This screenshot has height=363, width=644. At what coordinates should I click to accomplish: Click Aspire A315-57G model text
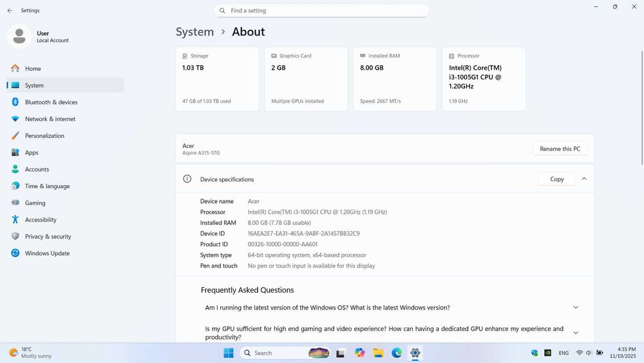coord(201,153)
